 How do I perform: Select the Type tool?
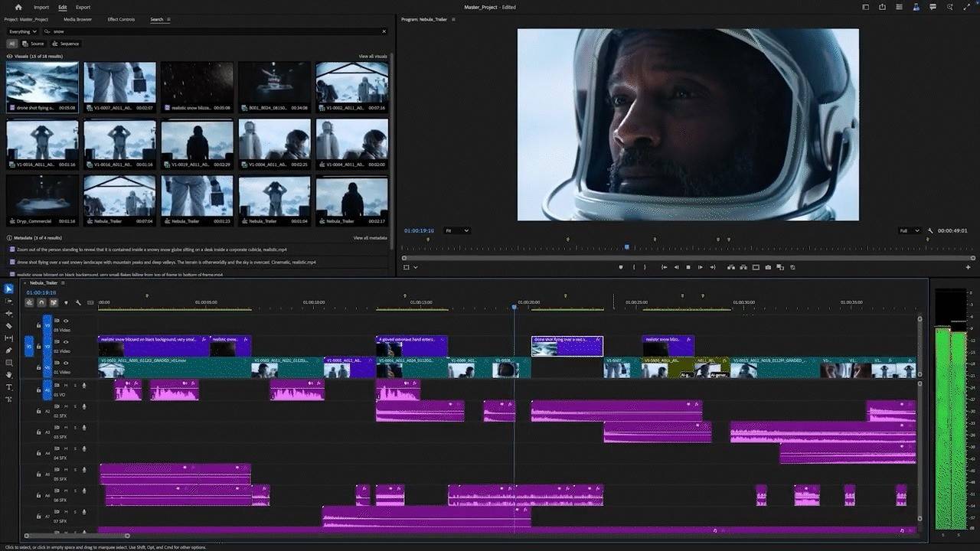pos(9,387)
